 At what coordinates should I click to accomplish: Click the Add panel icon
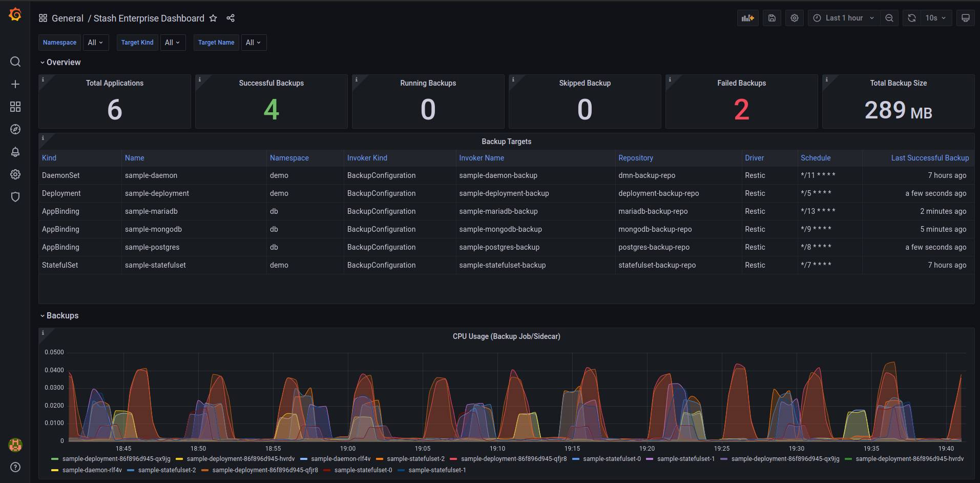point(747,18)
